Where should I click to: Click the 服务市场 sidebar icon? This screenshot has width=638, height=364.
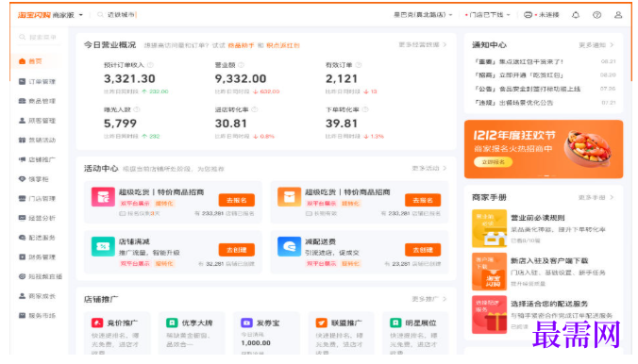[x=22, y=316]
